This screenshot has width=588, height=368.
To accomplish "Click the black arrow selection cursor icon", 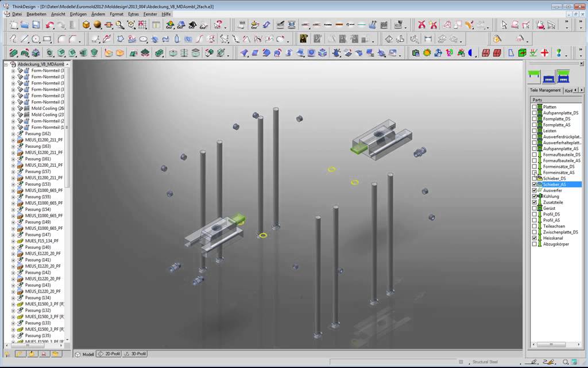I will tap(504, 25).
